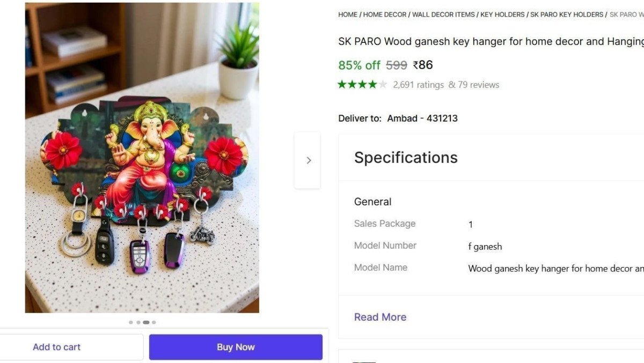Navigate to the HOME breadcrumb
Viewport: 644px width, 363px height.
click(347, 14)
